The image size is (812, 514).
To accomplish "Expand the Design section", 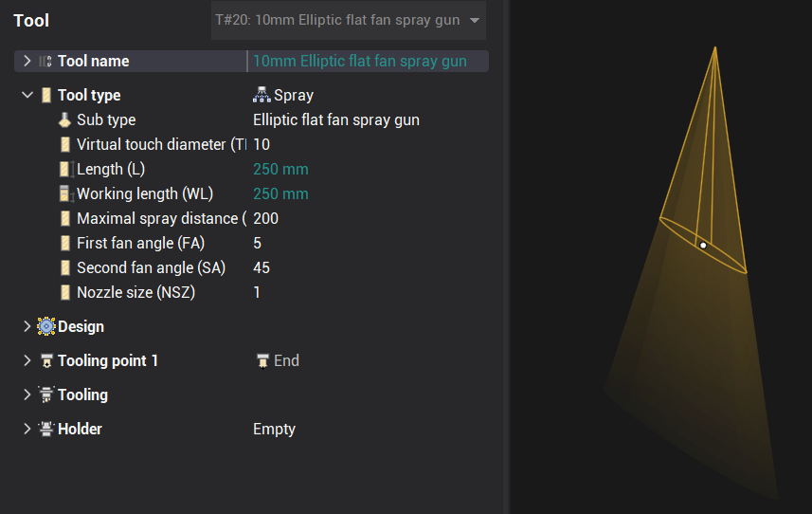I will pos(27,326).
